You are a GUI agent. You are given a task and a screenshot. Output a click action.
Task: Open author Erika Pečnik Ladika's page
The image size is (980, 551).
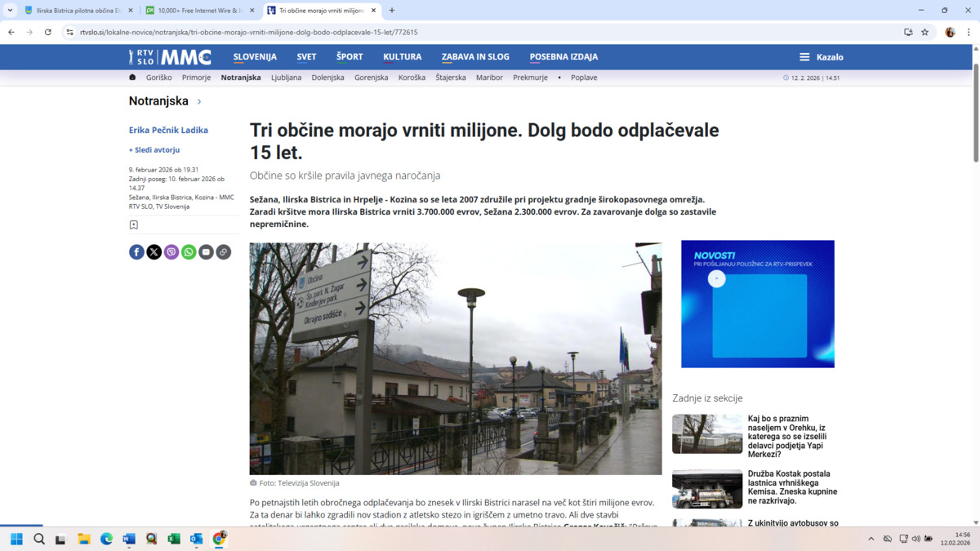(168, 130)
